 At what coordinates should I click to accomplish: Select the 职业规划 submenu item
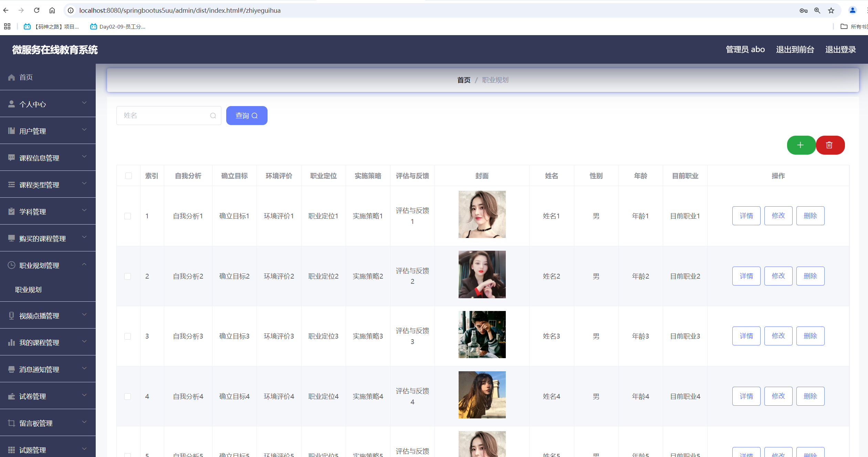pos(48,290)
